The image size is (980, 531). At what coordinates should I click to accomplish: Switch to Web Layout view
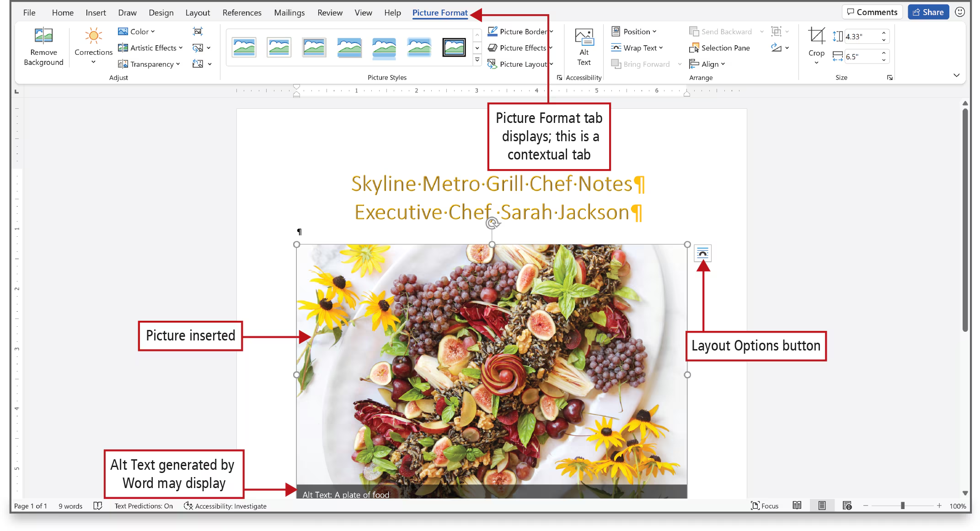847,505
